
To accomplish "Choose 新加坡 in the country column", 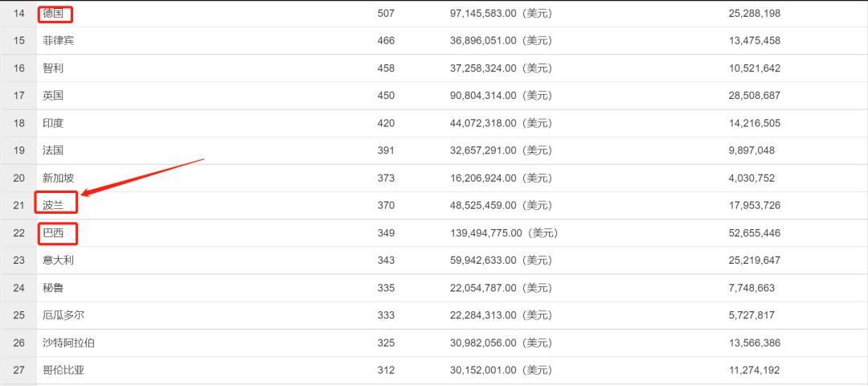I will [x=58, y=179].
